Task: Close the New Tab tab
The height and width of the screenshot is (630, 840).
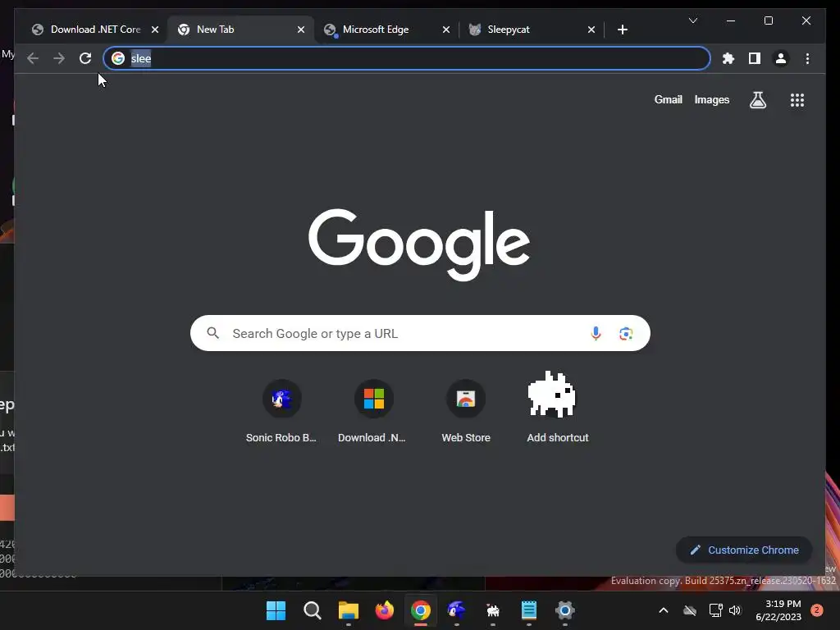Action: [301, 30]
